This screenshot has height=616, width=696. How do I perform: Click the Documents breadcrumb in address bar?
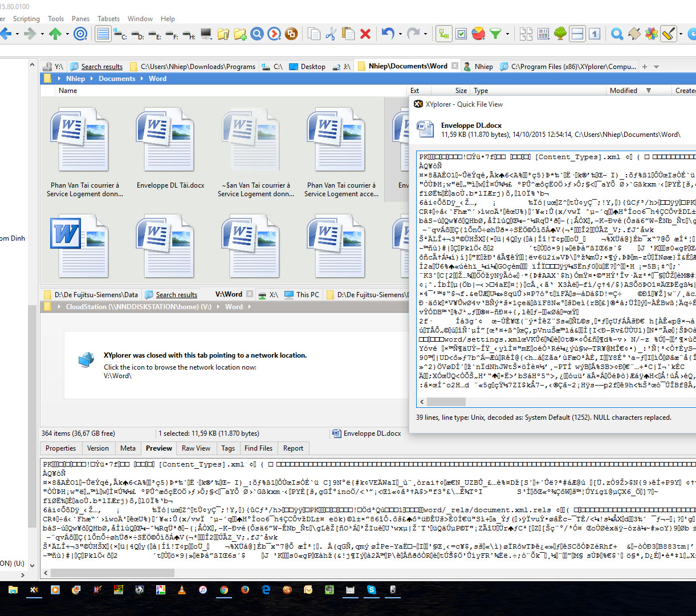pos(117,79)
